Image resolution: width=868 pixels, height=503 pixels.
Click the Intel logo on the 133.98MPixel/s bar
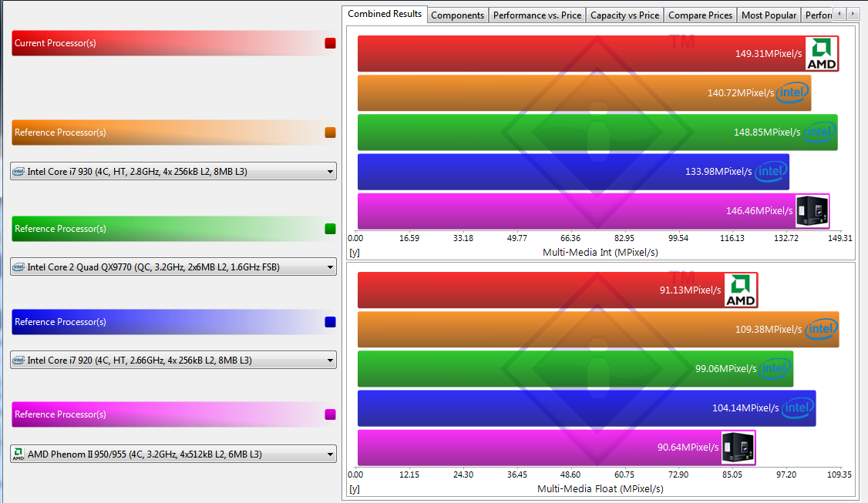tap(771, 172)
